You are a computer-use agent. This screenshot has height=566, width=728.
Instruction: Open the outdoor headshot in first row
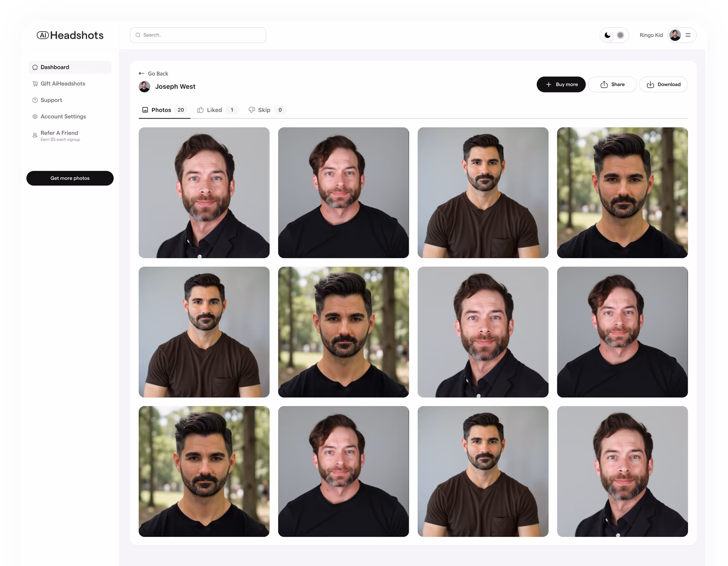(x=622, y=192)
